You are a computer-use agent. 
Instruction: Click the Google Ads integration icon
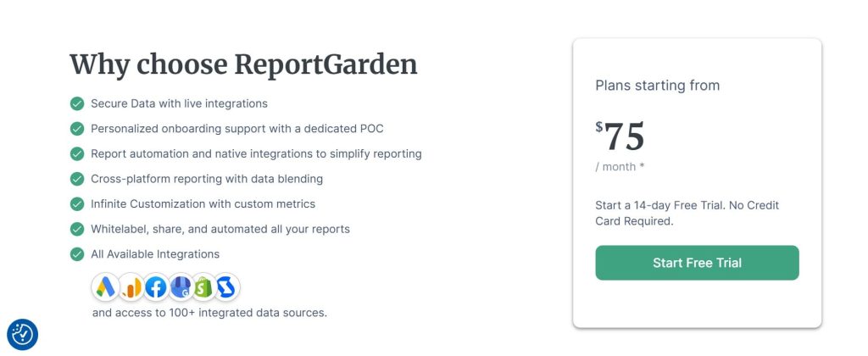click(106, 287)
